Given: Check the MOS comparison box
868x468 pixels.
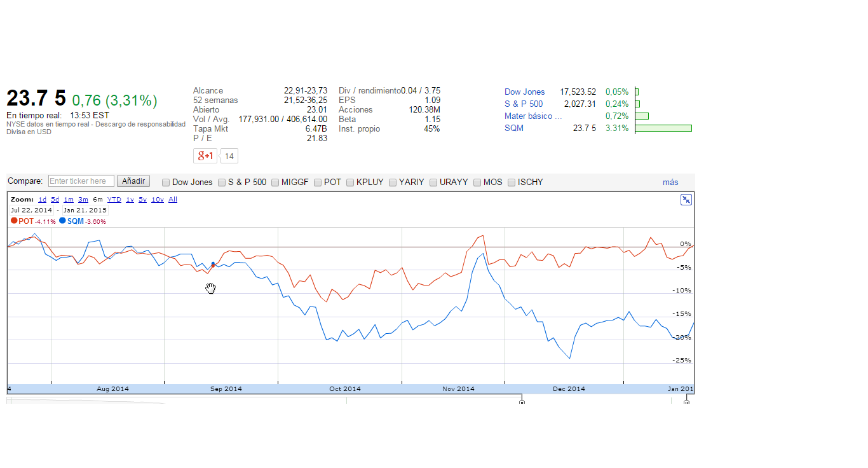Looking at the screenshot, I should coord(477,182).
